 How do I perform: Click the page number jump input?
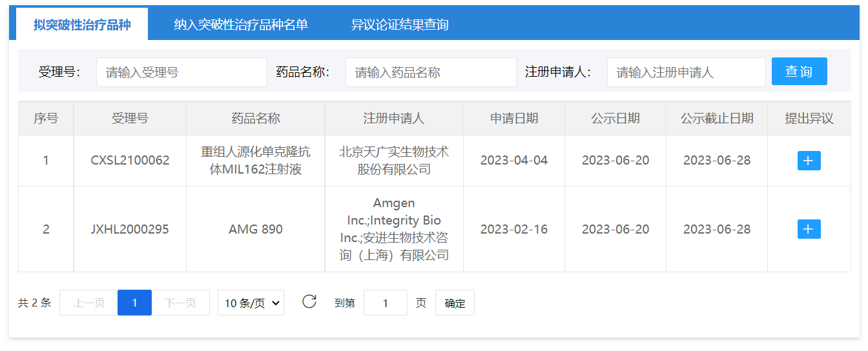[x=386, y=303]
